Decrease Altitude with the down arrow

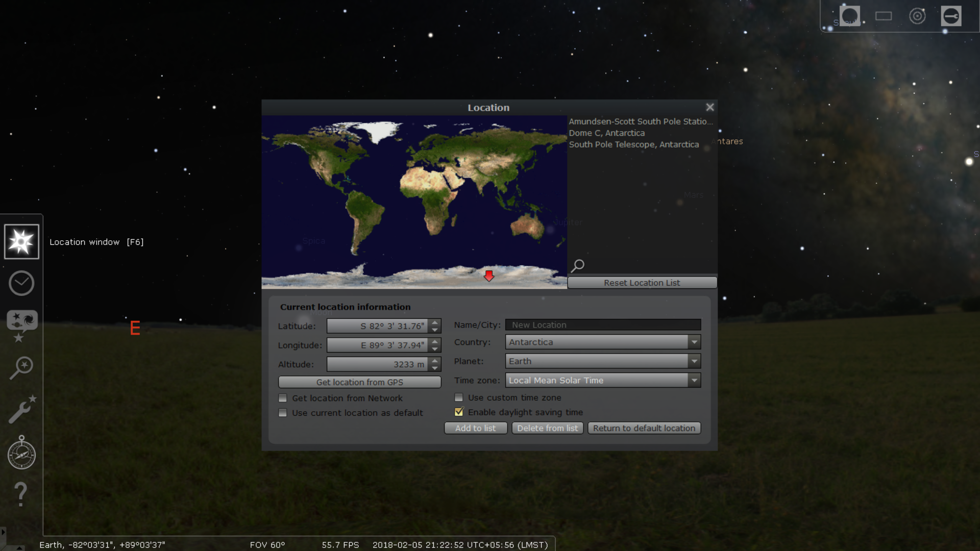tap(434, 368)
